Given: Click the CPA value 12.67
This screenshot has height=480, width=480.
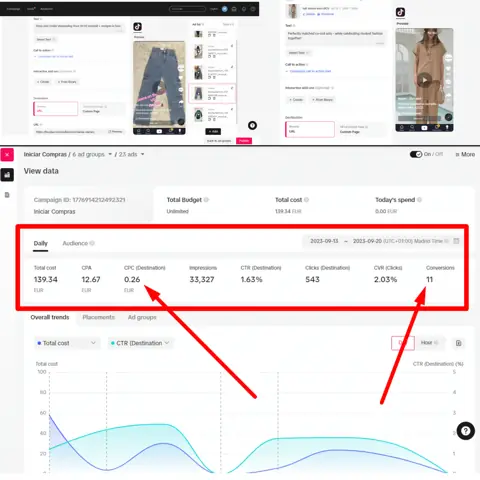Looking at the screenshot, I should tap(91, 279).
